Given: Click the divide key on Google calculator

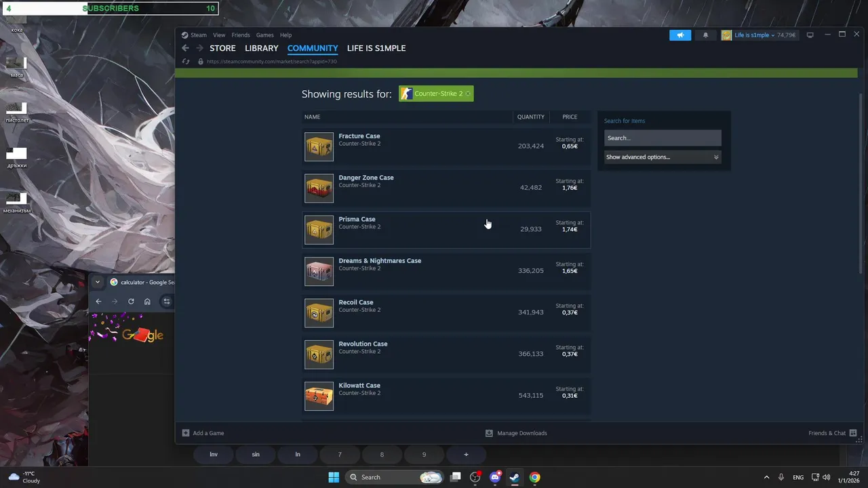Looking at the screenshot, I should (466, 454).
